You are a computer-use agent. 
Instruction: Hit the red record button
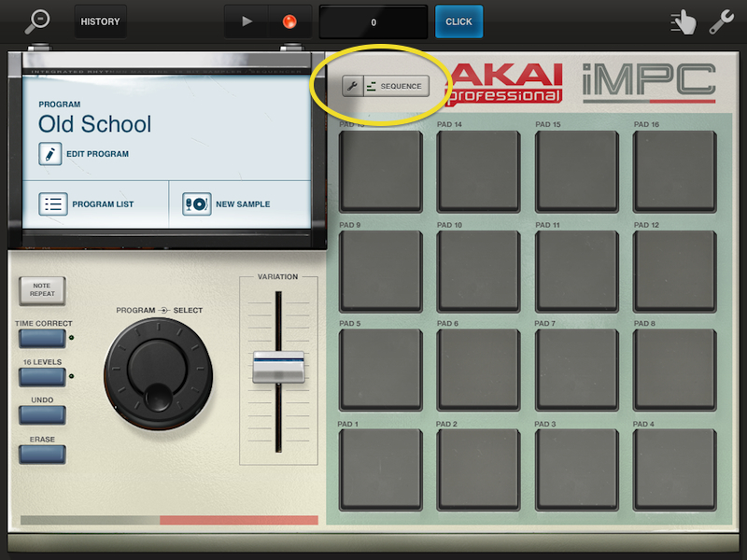click(289, 21)
